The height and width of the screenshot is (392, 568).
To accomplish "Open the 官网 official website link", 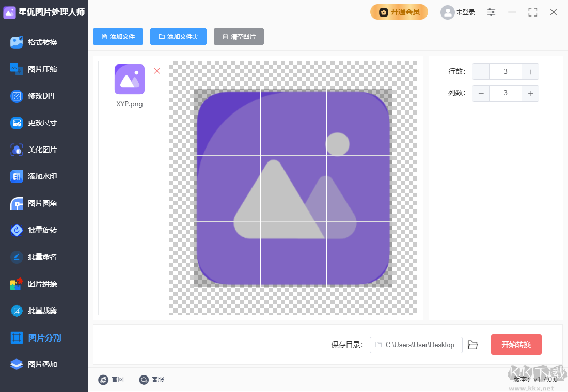I will pyautogui.click(x=111, y=379).
